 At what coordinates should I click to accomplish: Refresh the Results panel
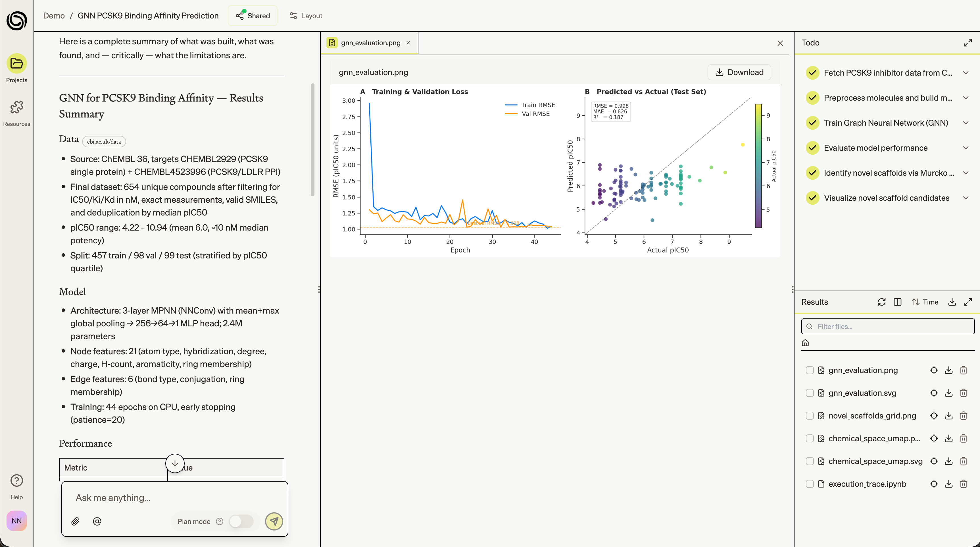click(x=881, y=302)
